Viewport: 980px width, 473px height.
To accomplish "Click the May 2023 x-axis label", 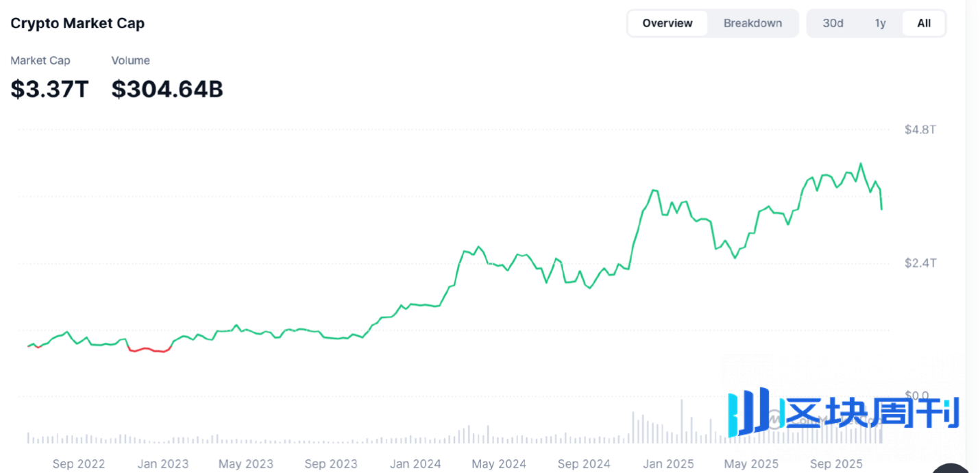I will click(x=246, y=464).
